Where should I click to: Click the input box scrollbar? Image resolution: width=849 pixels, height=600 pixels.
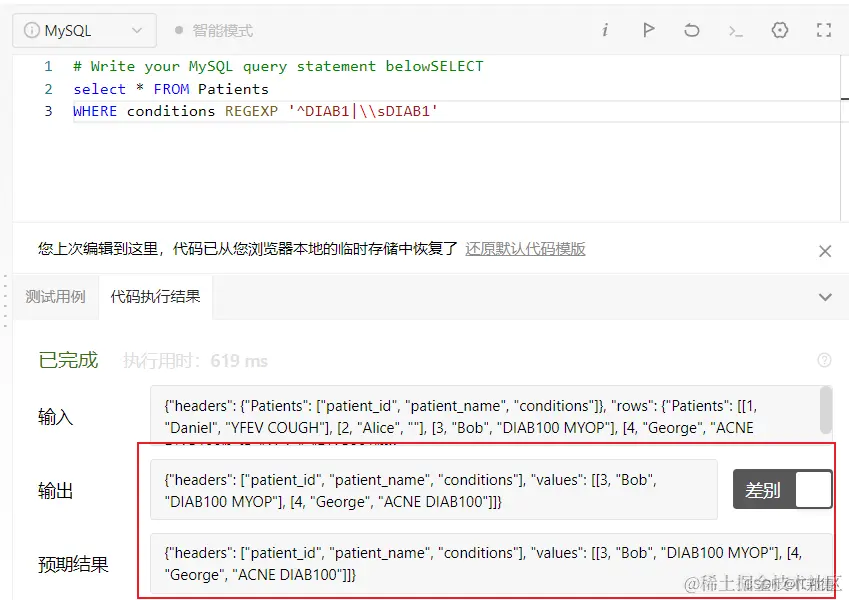(826, 410)
